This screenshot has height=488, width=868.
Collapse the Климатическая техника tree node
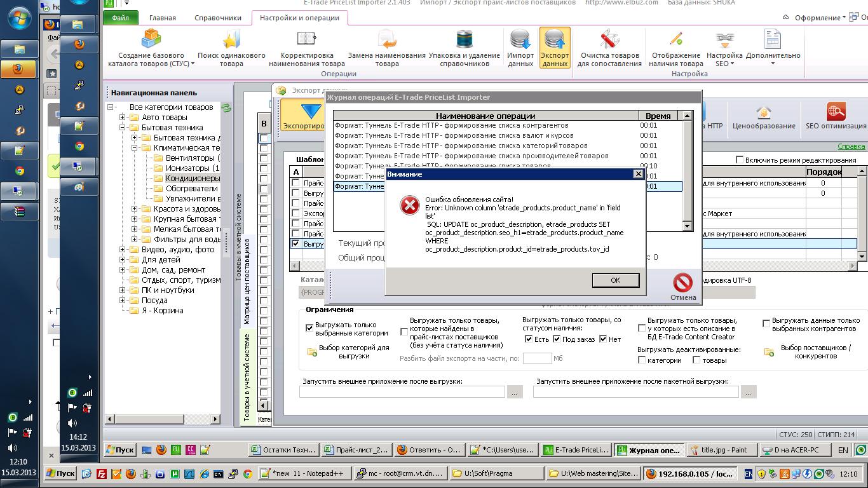click(x=135, y=148)
